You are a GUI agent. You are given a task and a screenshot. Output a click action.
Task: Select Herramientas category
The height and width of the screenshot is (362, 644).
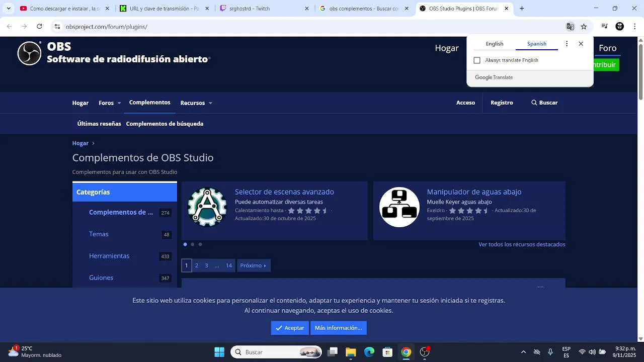[x=109, y=256]
